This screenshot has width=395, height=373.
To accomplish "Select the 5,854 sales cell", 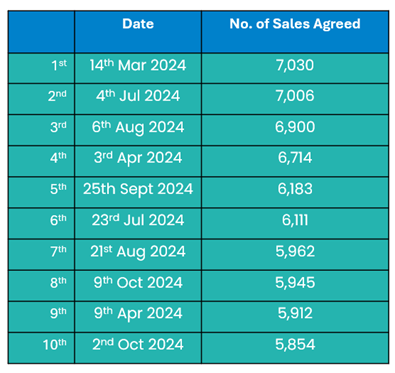I will pyautogui.click(x=295, y=348).
